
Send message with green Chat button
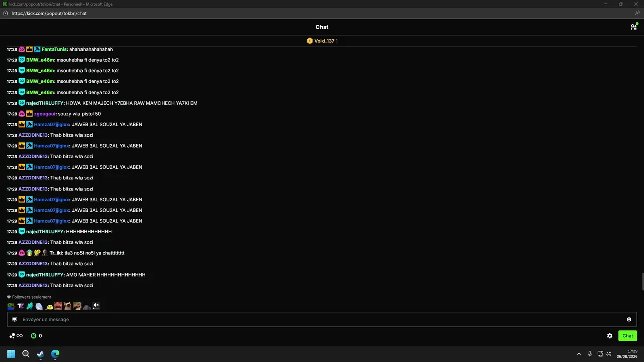[x=627, y=336]
